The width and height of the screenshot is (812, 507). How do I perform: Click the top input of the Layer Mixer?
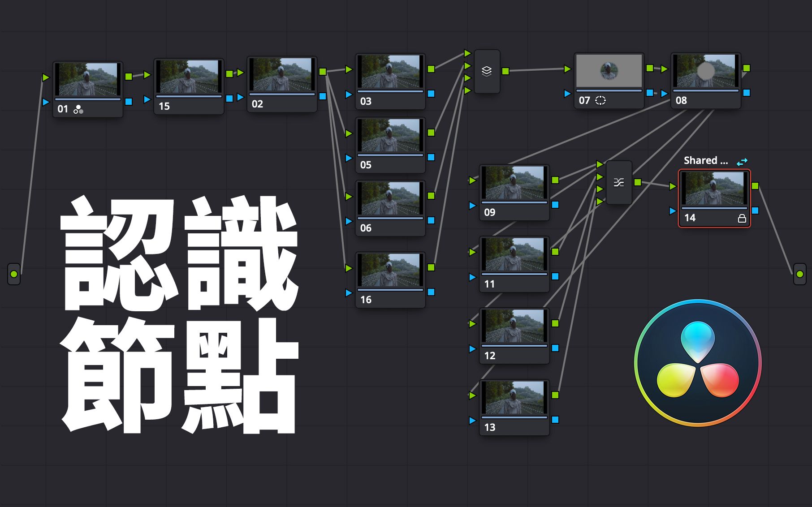coord(467,53)
